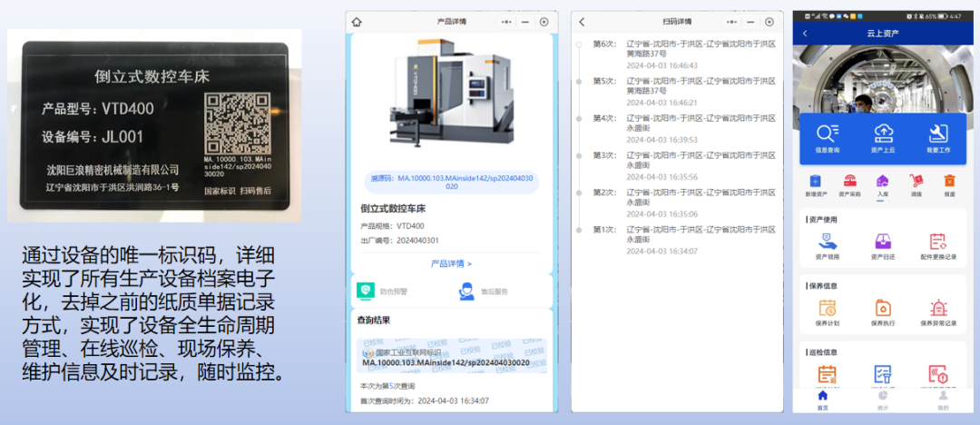Select the 第1次 scan record
Viewport: 980px width, 425px height.
684,239
